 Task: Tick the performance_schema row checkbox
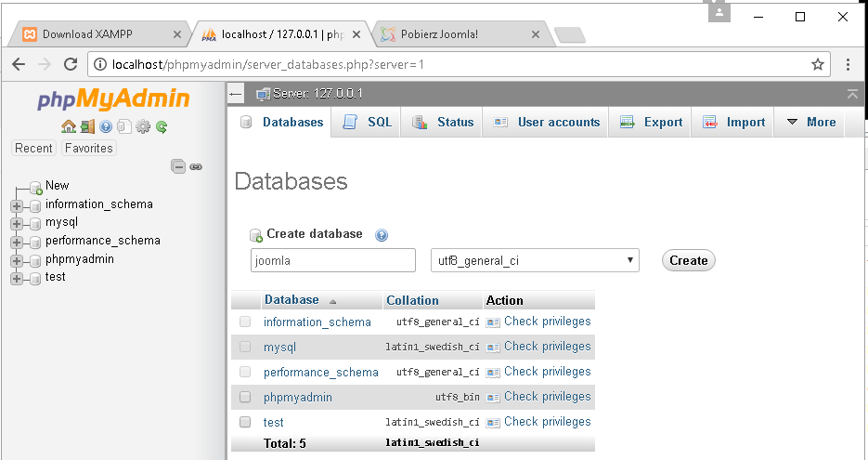[245, 372]
